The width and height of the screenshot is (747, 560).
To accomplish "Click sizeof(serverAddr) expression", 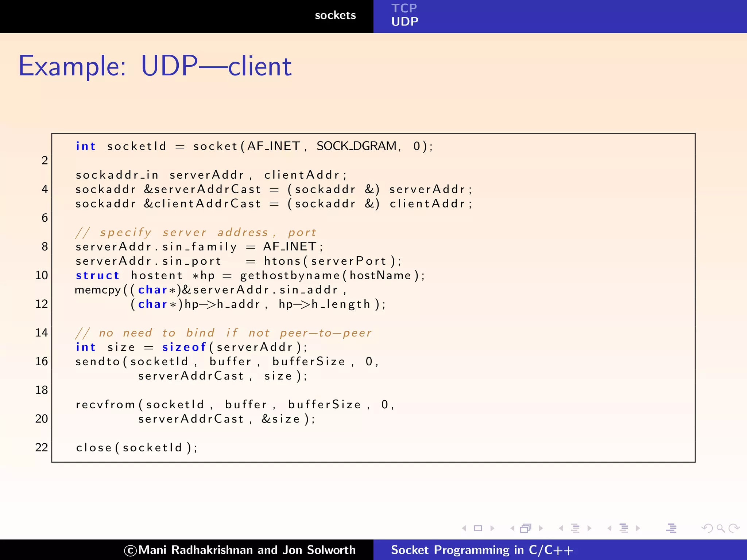I will coord(231,347).
